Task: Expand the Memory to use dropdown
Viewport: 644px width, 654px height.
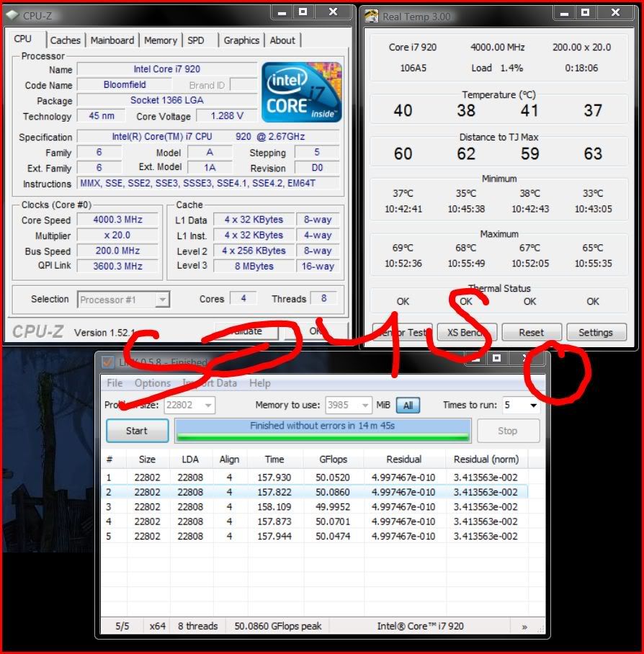Action: click(365, 406)
